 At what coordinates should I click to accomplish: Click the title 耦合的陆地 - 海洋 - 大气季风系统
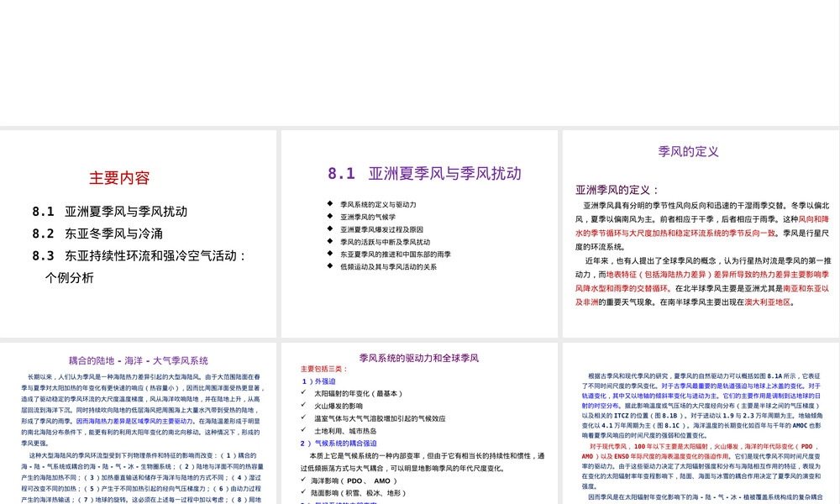pos(139,361)
